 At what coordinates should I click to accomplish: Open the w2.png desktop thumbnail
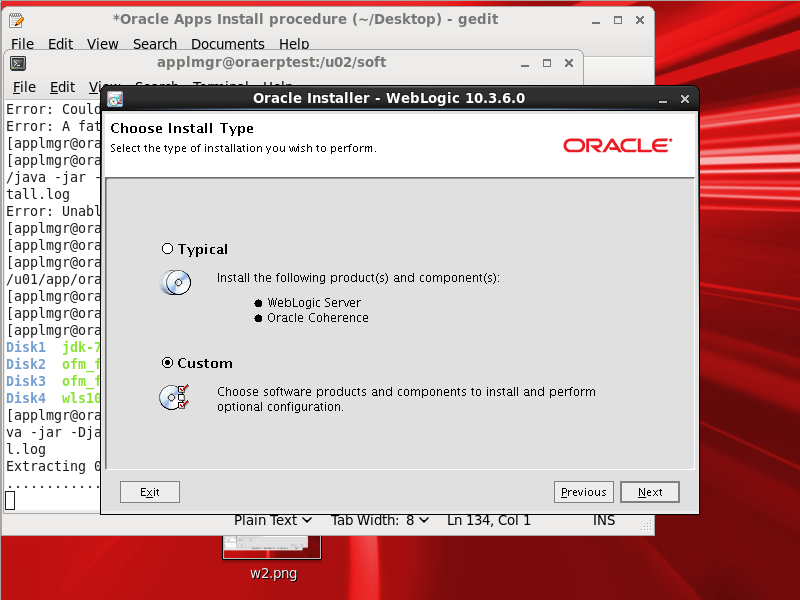pyautogui.click(x=272, y=546)
